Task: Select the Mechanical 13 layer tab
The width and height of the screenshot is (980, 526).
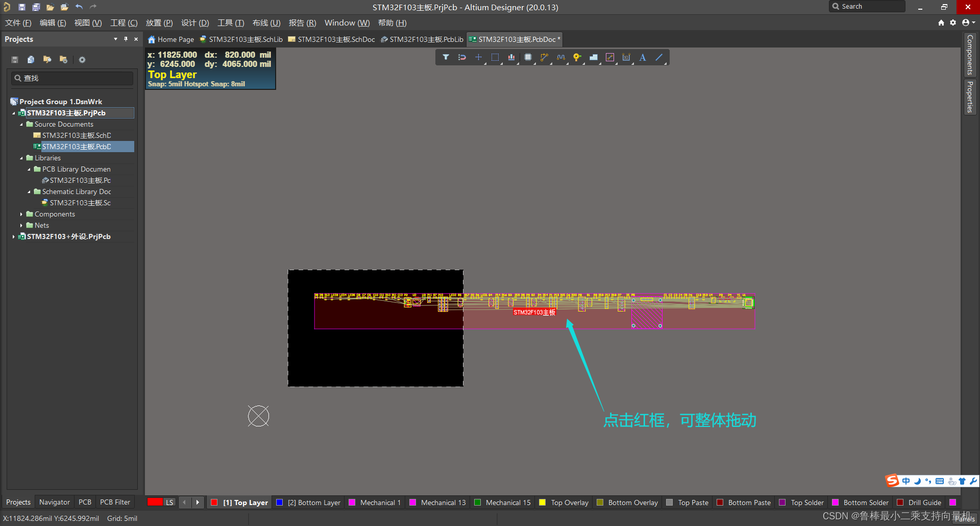Action: coord(438,503)
